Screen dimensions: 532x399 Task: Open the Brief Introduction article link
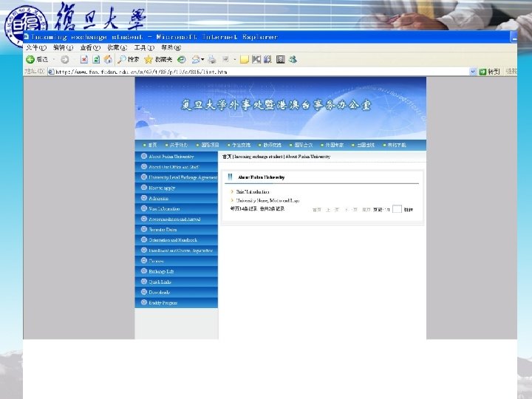click(253, 191)
